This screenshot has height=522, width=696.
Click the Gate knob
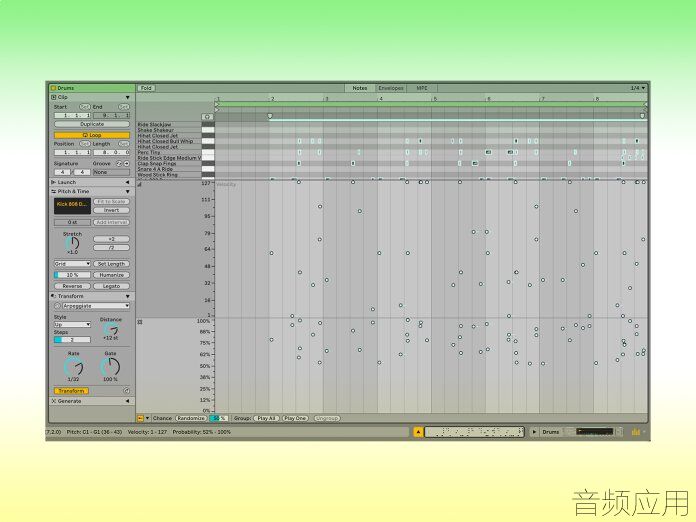[x=110, y=367]
